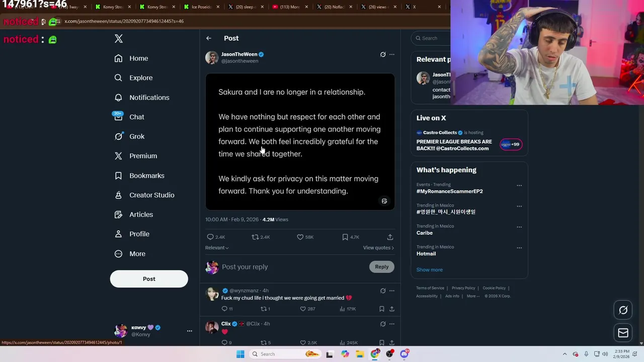Screen dimensions: 644x362
Task: Click the X logo in the sidebar
Action: (119, 39)
